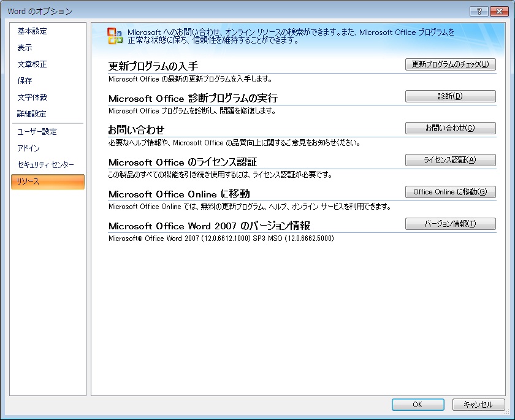The image size is (515, 420).
Task: Open セキュリティ センター settings
Action: (x=45, y=165)
